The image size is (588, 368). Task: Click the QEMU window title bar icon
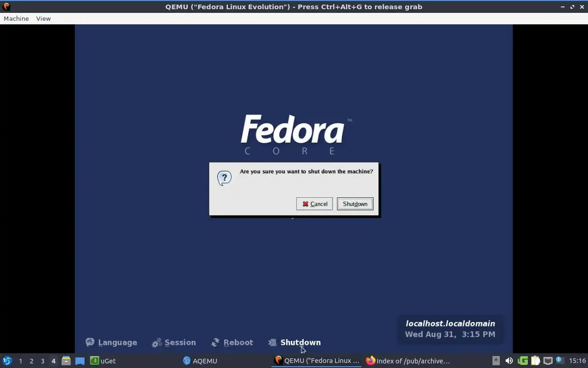click(x=6, y=6)
